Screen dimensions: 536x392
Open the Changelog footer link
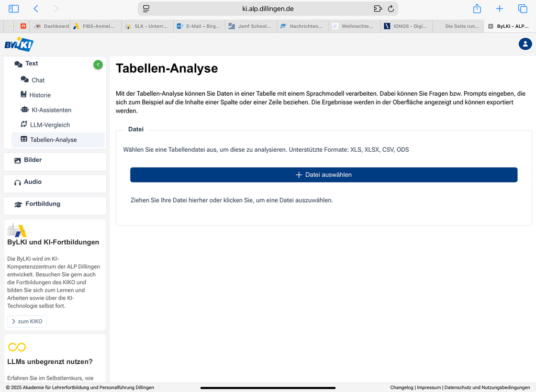[x=401, y=388]
